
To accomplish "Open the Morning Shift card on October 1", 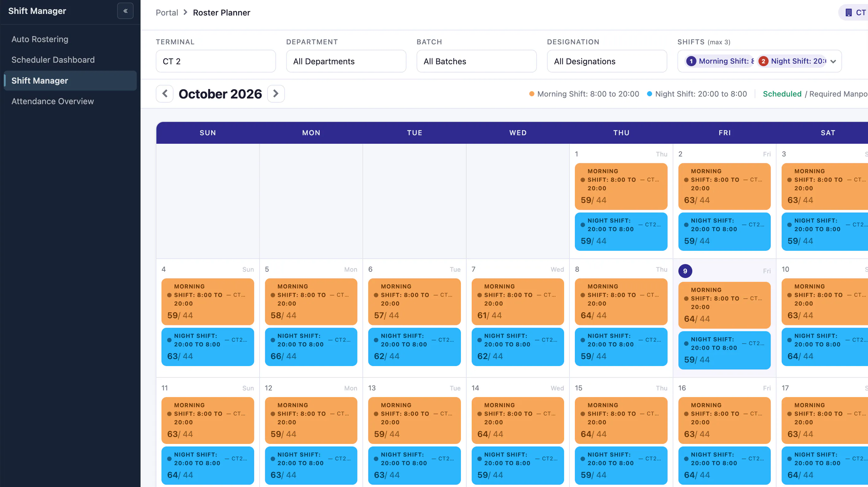I will (x=621, y=187).
